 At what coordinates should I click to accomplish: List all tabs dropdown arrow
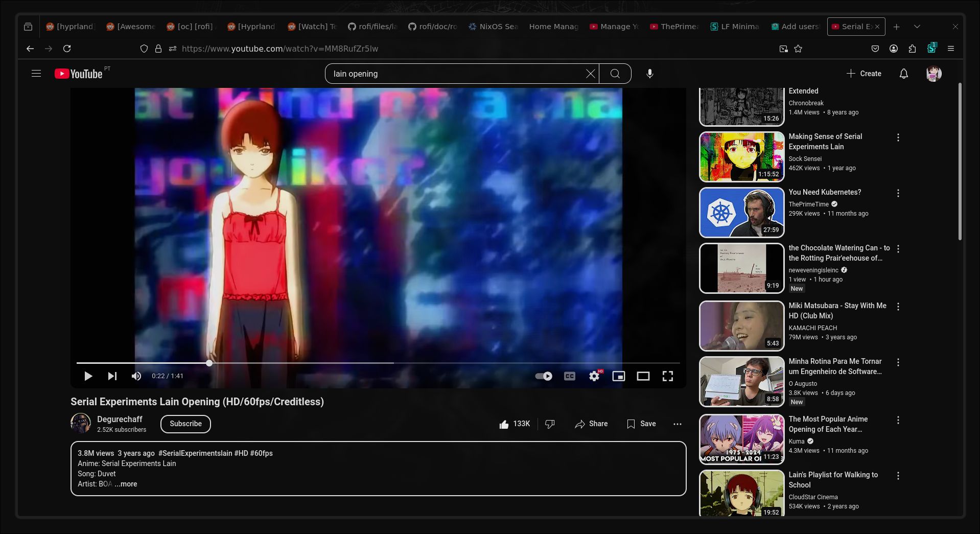917,27
